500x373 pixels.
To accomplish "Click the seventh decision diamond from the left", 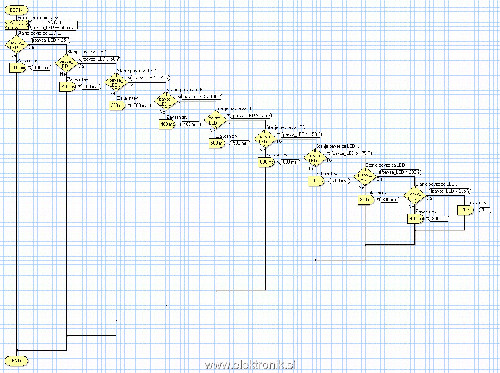I will (315, 158).
